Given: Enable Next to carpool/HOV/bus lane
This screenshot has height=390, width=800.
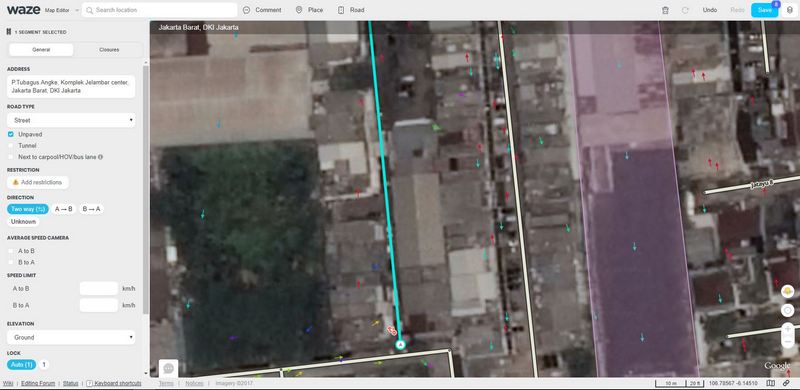Looking at the screenshot, I should point(11,157).
